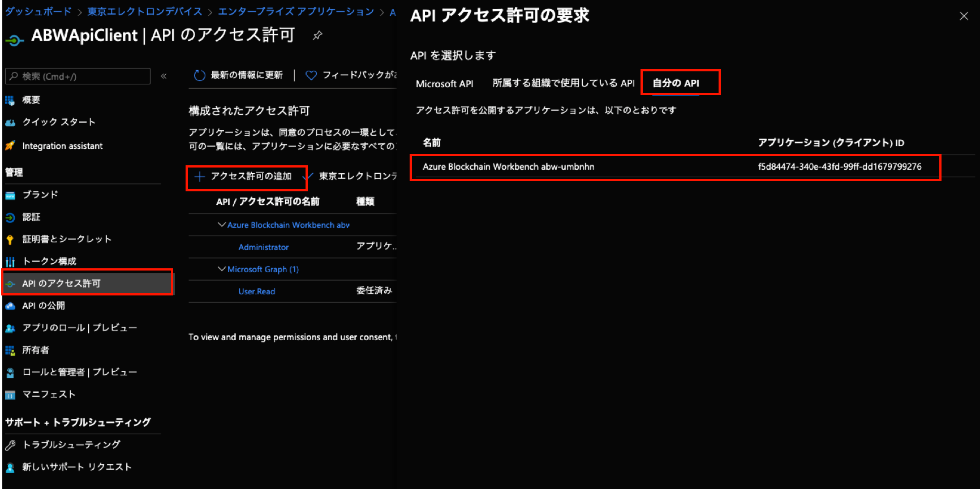Click the API の公開 cloud icon
The image size is (980, 489).
10,306
